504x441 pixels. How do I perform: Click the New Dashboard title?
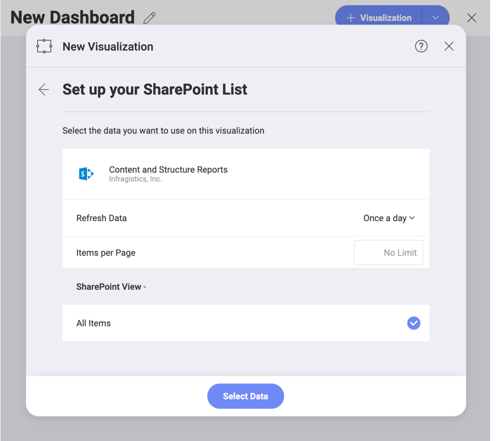(x=72, y=18)
